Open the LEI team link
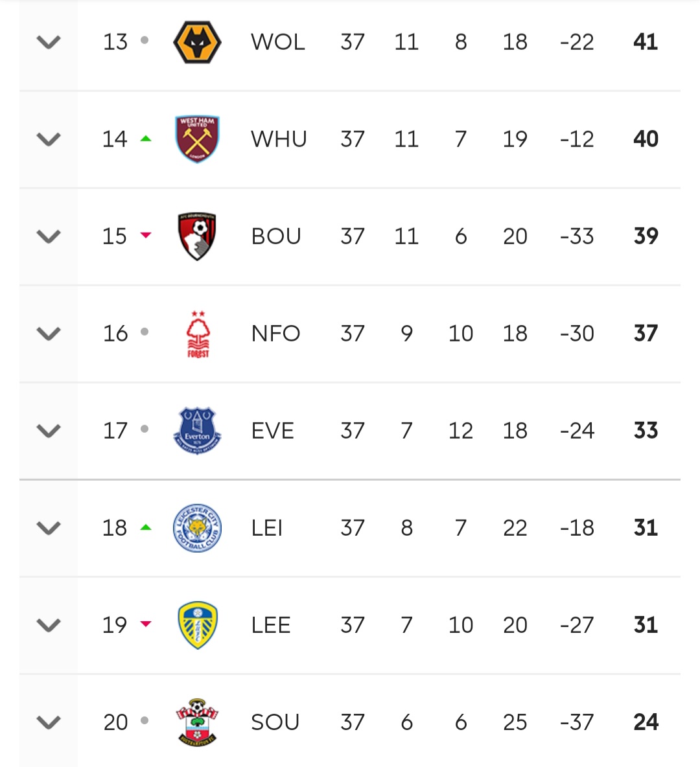700x767 pixels. point(267,528)
